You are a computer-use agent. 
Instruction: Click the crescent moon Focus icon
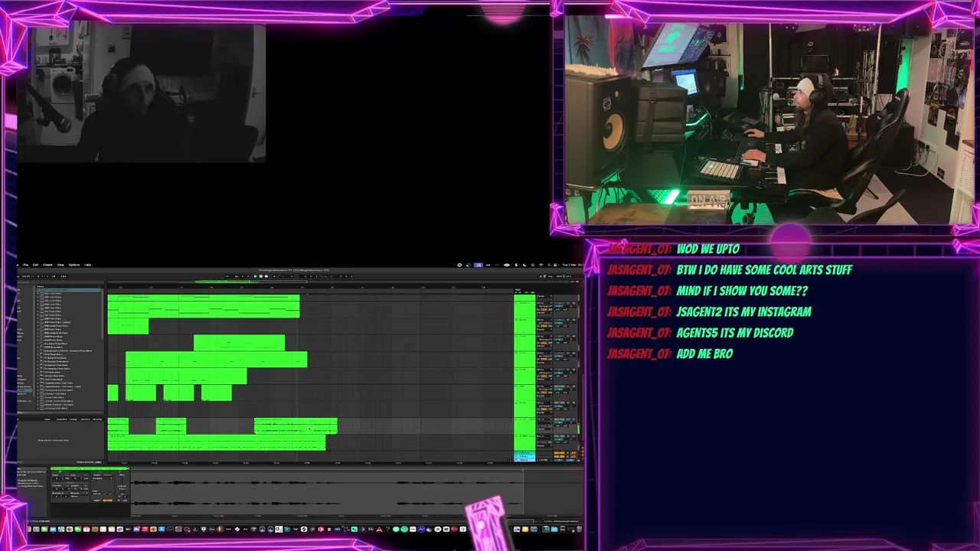(524, 265)
